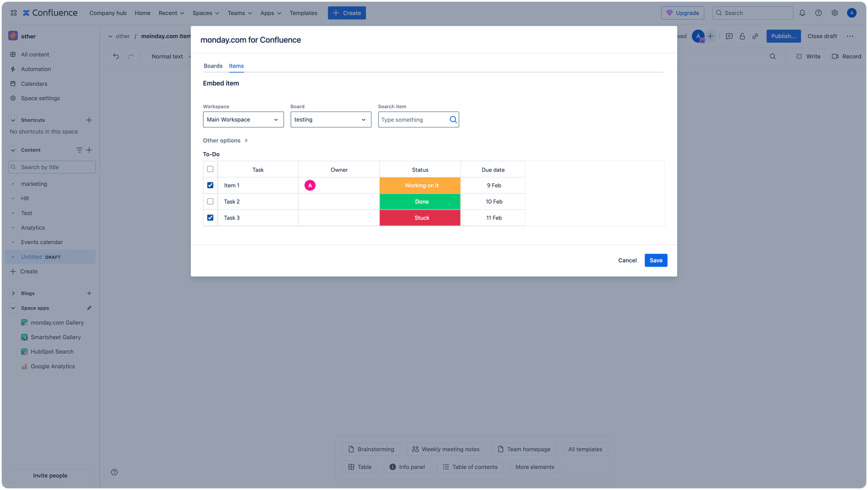The width and height of the screenshot is (868, 490).
Task: Click the redo arrow icon
Action: pos(131,56)
